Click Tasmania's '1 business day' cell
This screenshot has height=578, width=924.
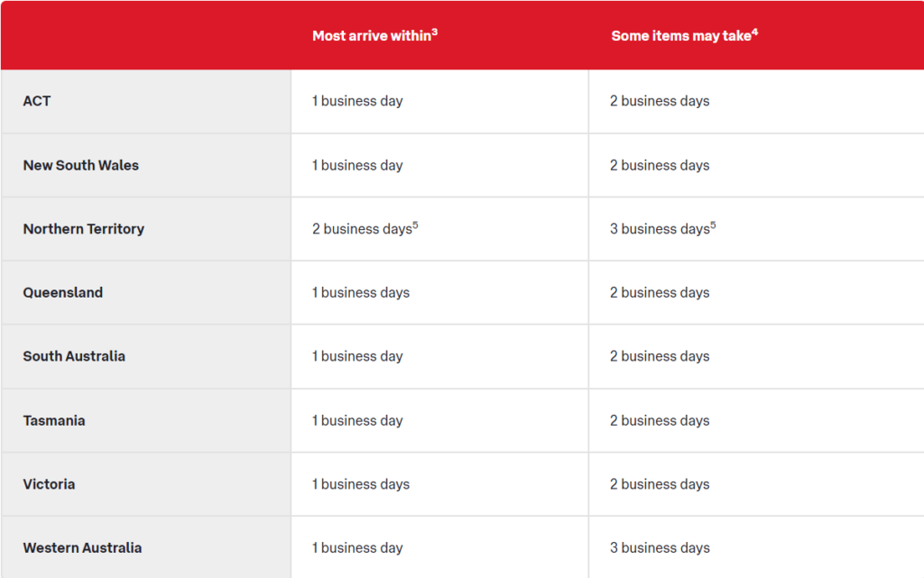coord(439,420)
